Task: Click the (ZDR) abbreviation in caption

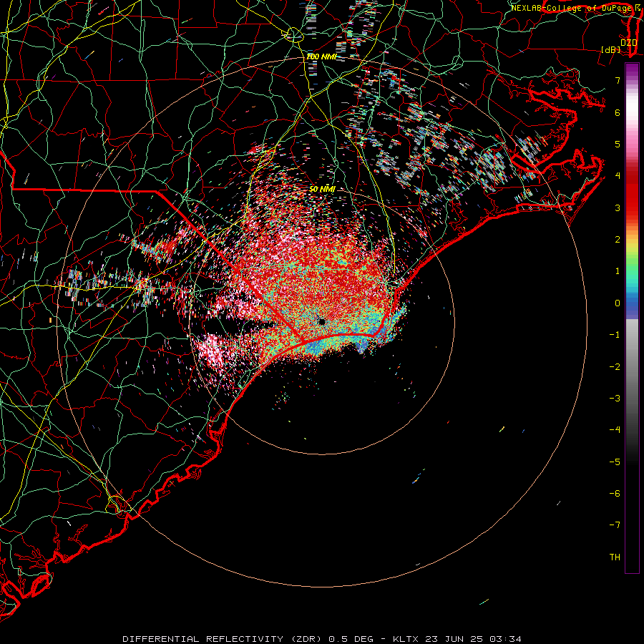Action: click(306, 639)
